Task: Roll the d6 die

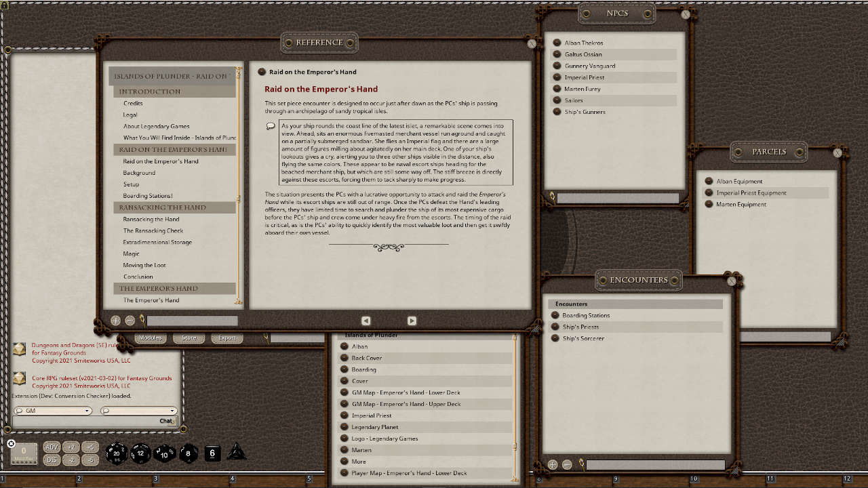Action: point(212,453)
